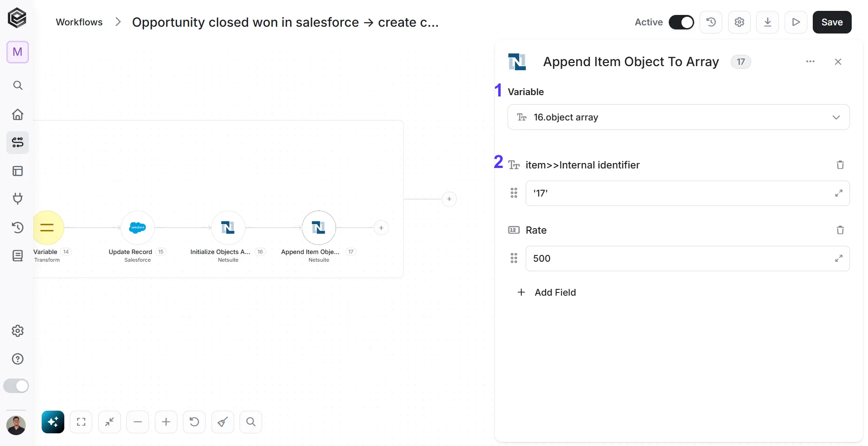This screenshot has width=868, height=446.
Task: Open the workflows icon in the sidebar
Action: (x=18, y=143)
